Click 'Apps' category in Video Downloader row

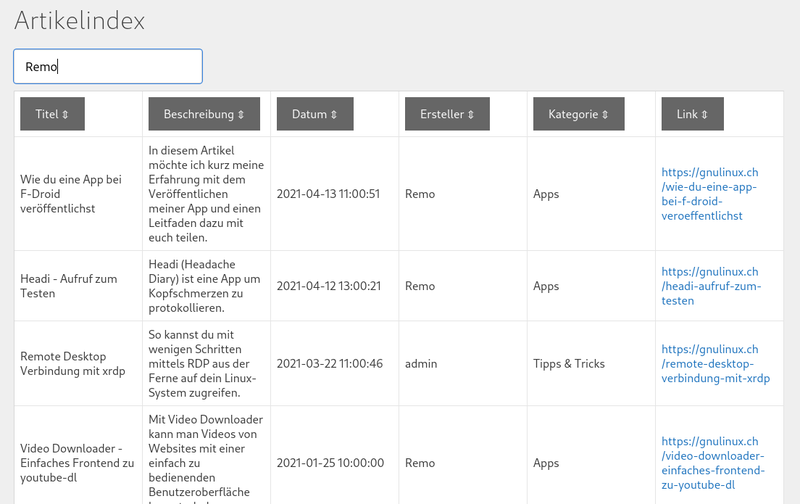pyautogui.click(x=546, y=463)
